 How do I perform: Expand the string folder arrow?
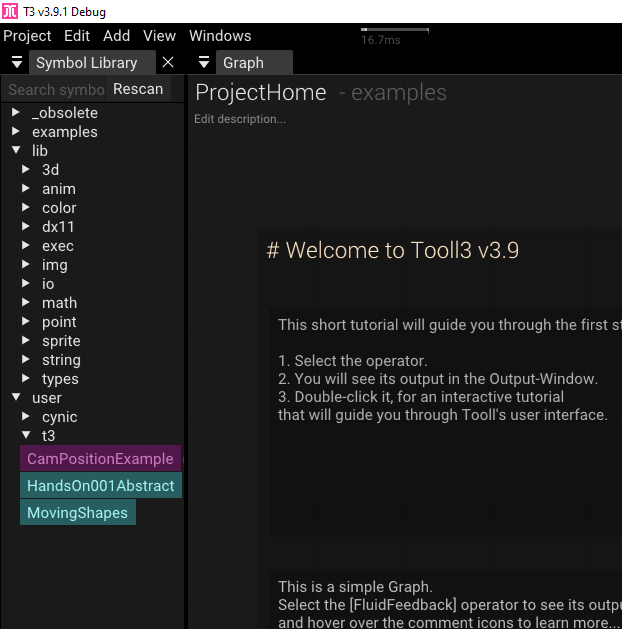point(26,359)
